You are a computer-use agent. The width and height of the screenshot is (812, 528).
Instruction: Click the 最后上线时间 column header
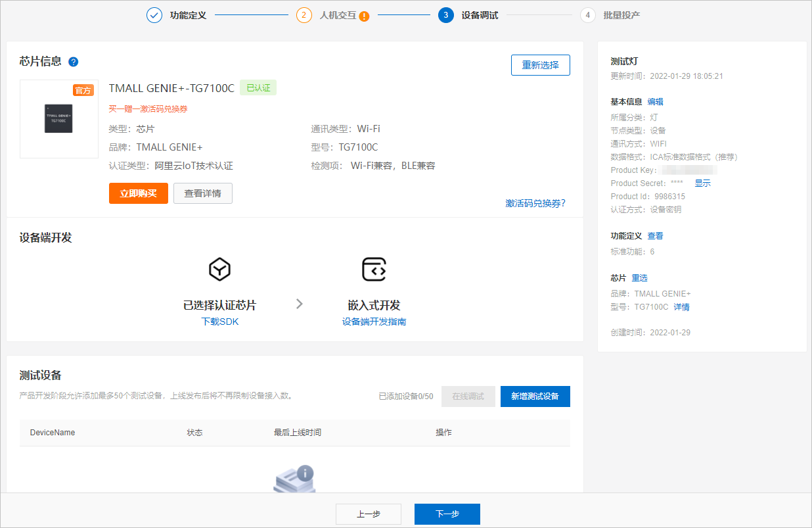[x=298, y=433]
